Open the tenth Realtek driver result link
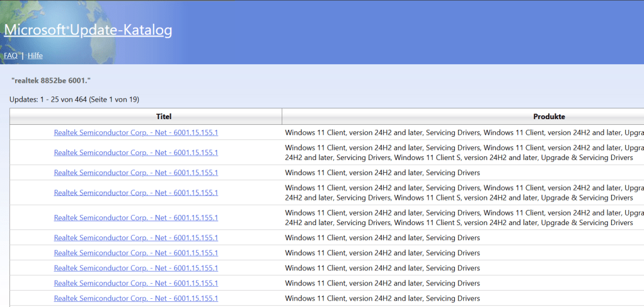This screenshot has height=307, width=644. click(x=136, y=298)
